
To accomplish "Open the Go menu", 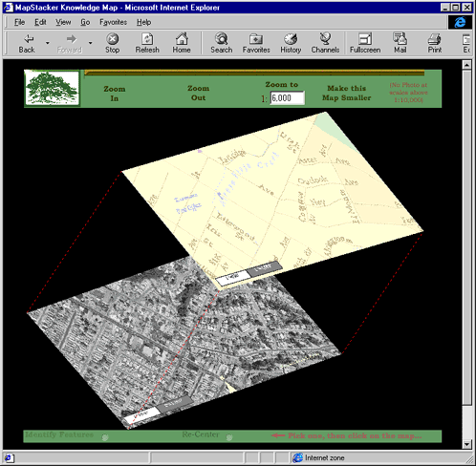I will tap(85, 22).
